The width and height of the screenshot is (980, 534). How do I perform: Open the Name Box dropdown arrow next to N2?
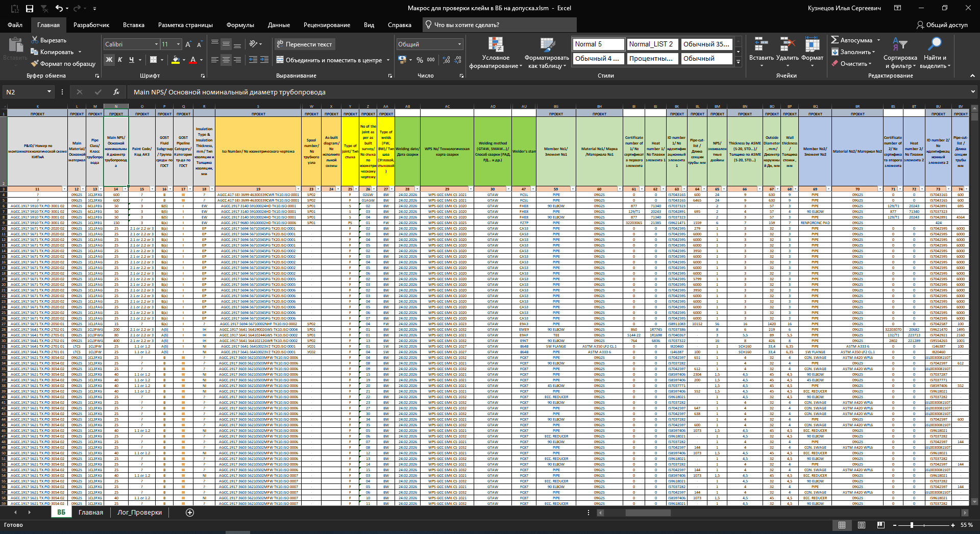point(49,92)
